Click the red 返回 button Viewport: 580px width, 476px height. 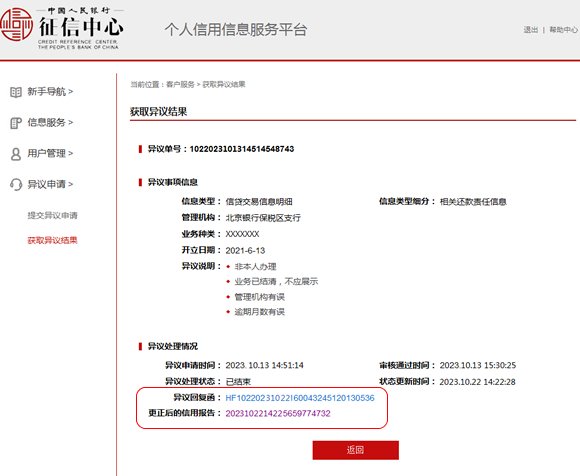click(355, 450)
